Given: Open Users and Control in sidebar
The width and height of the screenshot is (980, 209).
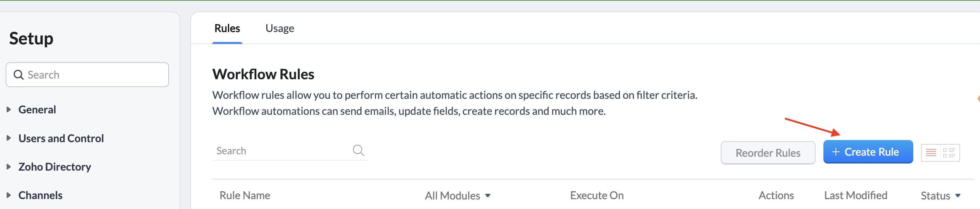Looking at the screenshot, I should pyautogui.click(x=61, y=138).
